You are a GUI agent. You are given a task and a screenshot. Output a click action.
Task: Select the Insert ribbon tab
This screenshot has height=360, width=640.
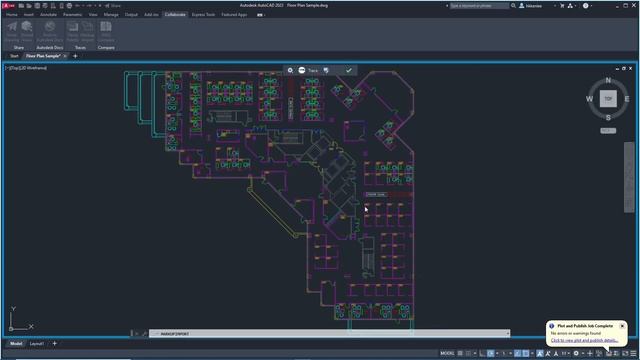(x=29, y=15)
